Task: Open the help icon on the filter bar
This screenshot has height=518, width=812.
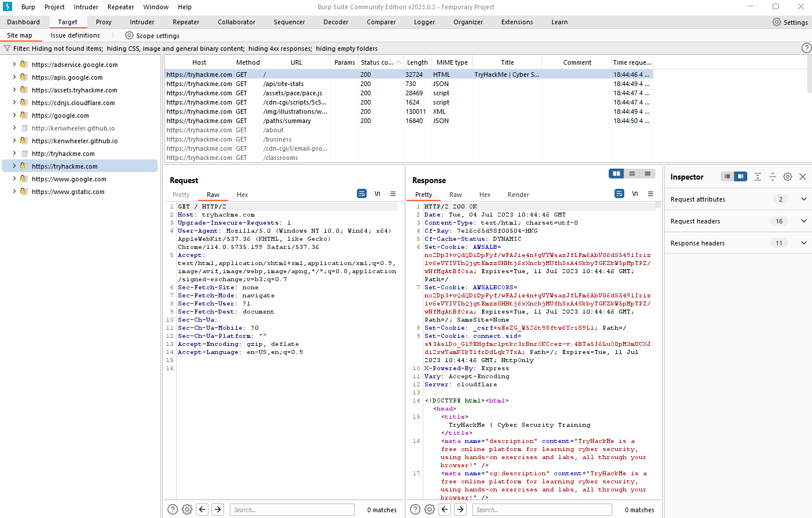Action: [x=806, y=48]
